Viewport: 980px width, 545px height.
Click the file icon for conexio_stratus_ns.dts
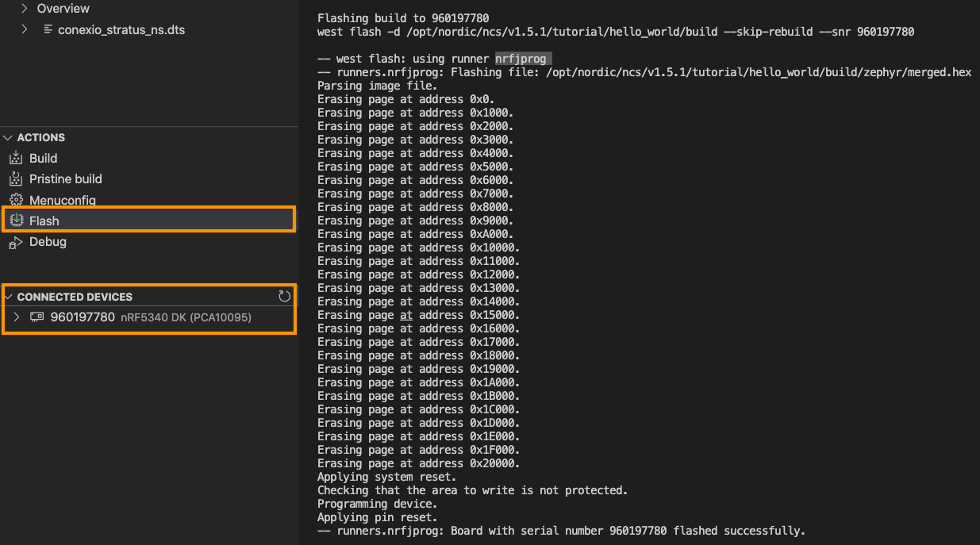[48, 29]
